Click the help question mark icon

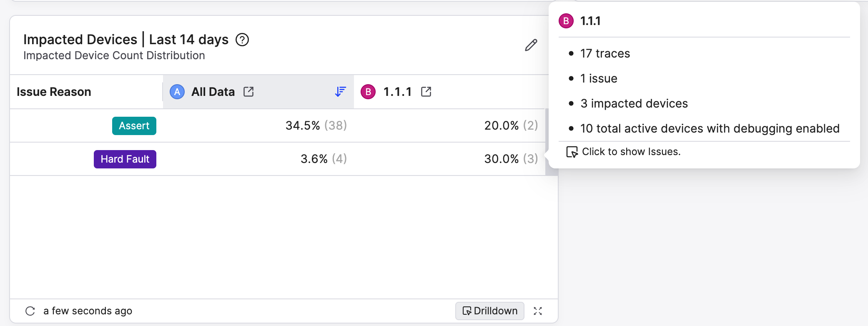pyautogui.click(x=242, y=40)
